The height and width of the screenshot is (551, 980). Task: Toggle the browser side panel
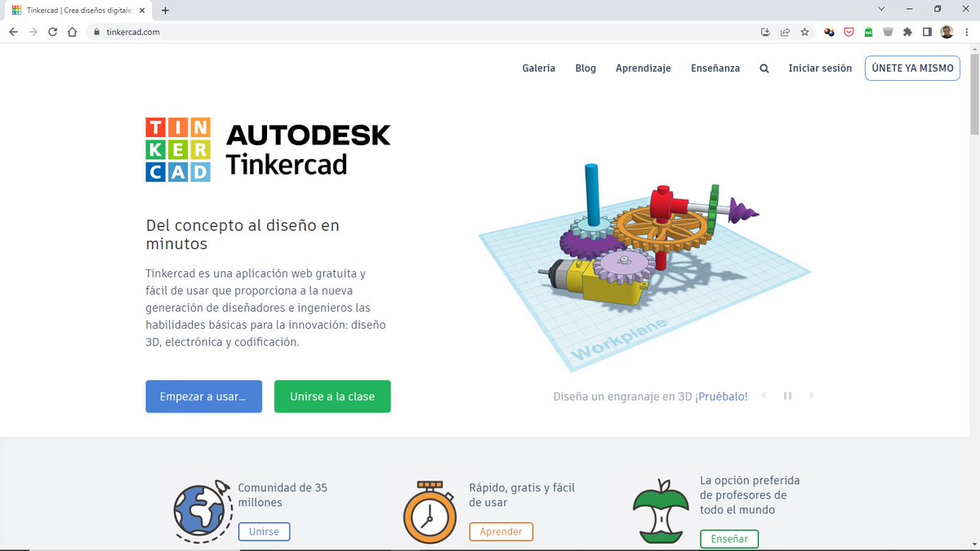click(x=927, y=32)
